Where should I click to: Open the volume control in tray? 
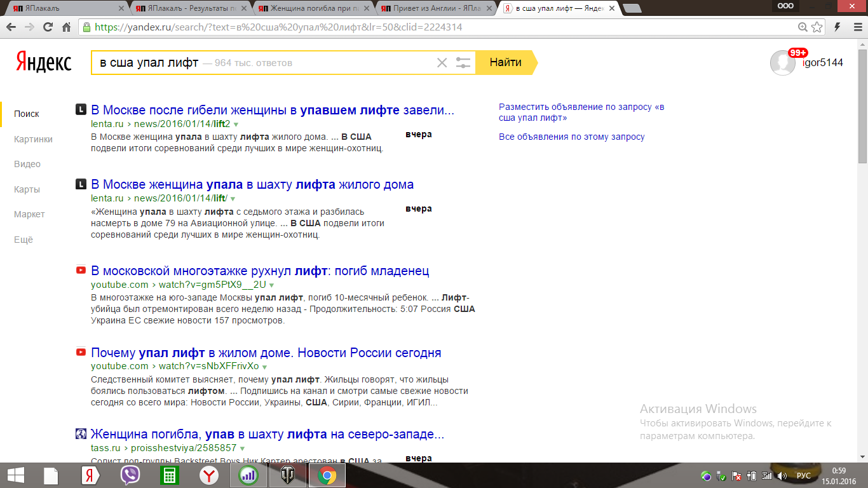point(782,475)
